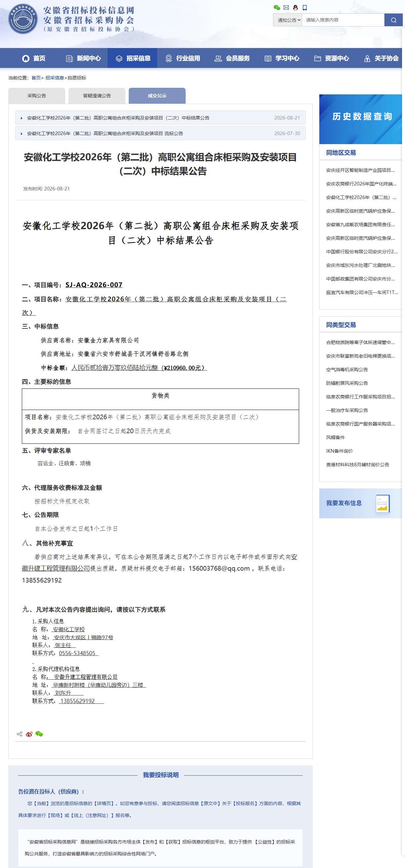Open IKN备件询价 link
Image resolution: width=405 pixels, height=868 pixels.
pyautogui.click(x=339, y=451)
